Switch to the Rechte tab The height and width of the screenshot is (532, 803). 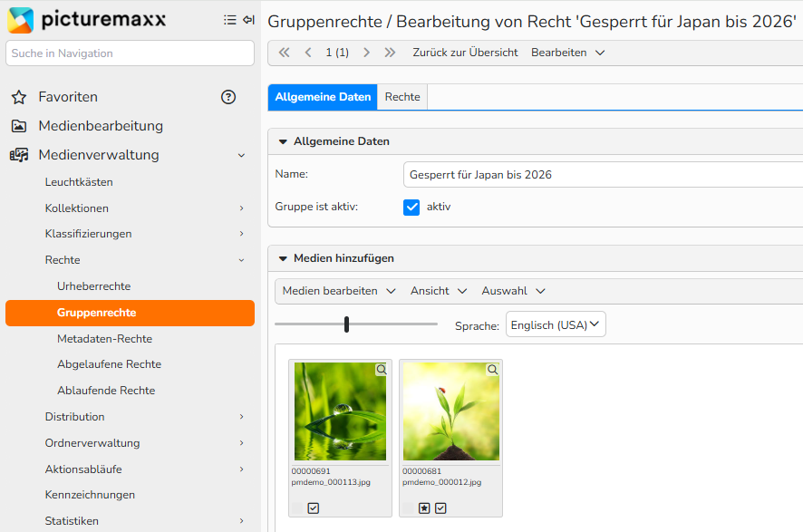pos(402,97)
